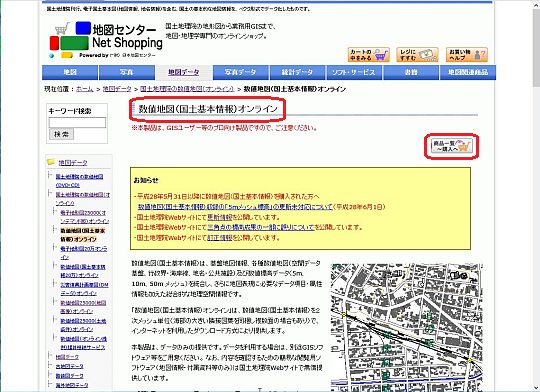
Task: Click the 検索 search button
Action: (x=61, y=134)
